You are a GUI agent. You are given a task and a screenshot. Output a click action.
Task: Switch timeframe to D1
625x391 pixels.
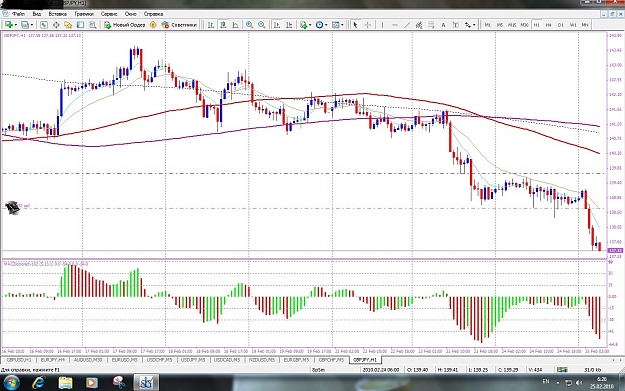click(x=560, y=25)
